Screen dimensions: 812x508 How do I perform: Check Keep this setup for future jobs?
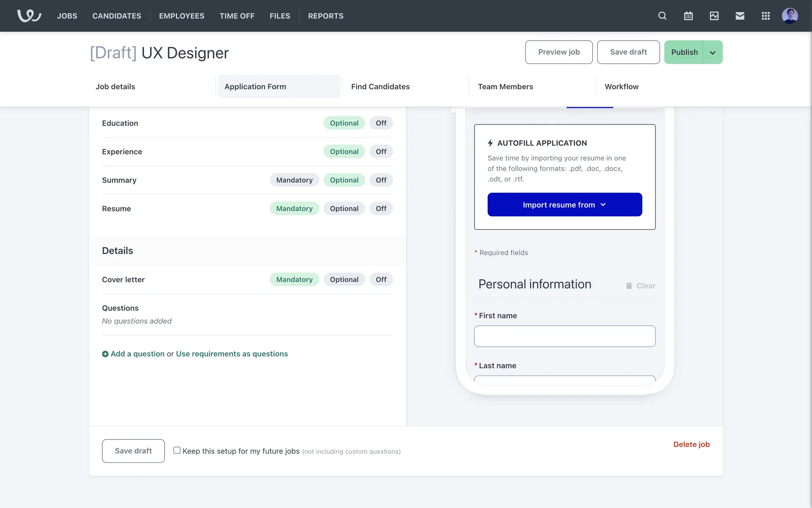[177, 450]
